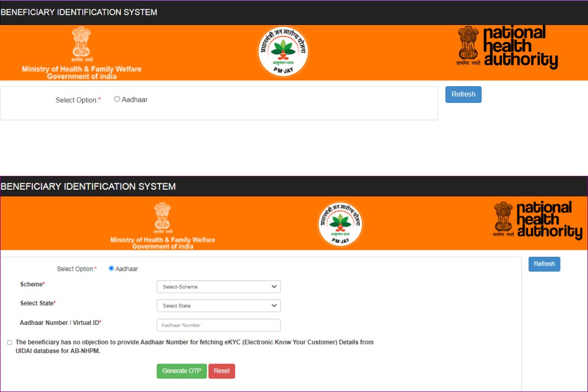Click lower 'BENEFICIARY IDENTIFICATION SYSTEM' title
Screen dimensions: 588x392
pyautogui.click(x=88, y=187)
